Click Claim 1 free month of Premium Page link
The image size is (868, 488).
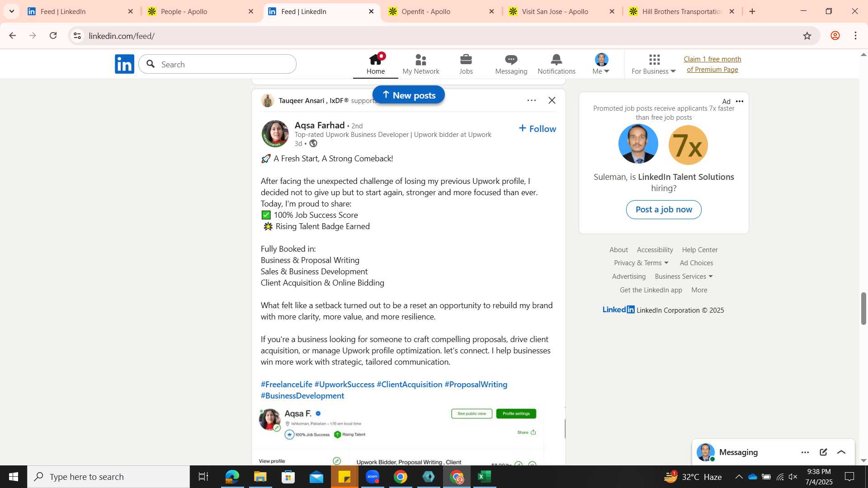tap(712, 64)
